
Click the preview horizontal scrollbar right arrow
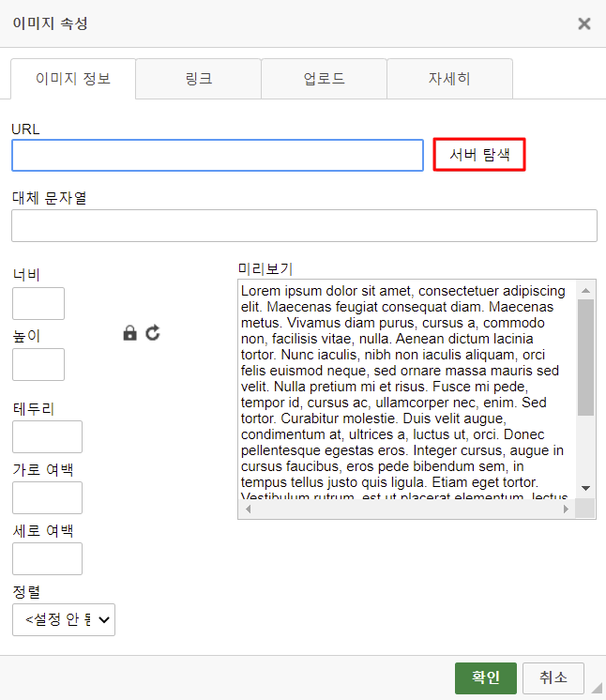566,509
